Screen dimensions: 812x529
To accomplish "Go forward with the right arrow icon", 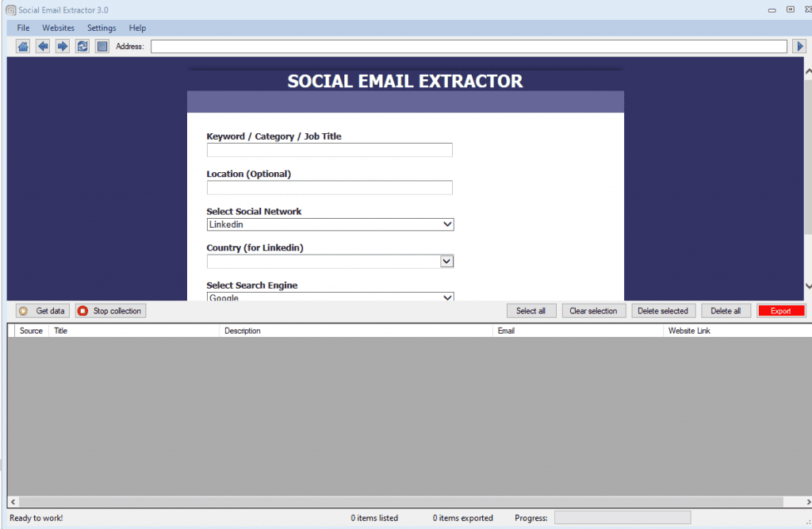I will 63,47.
